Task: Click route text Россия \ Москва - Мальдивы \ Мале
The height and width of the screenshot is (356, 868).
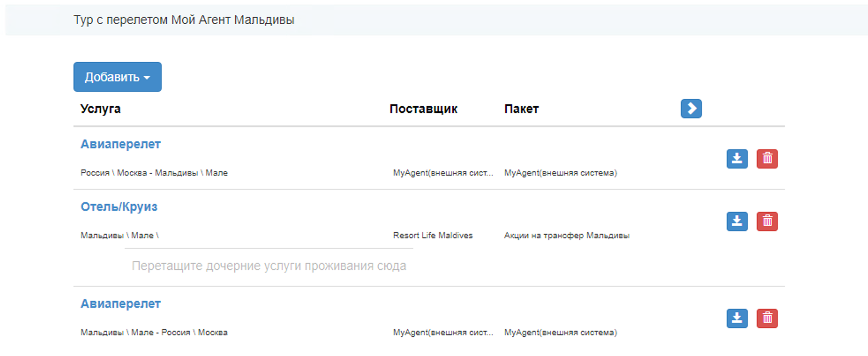Action: point(154,173)
